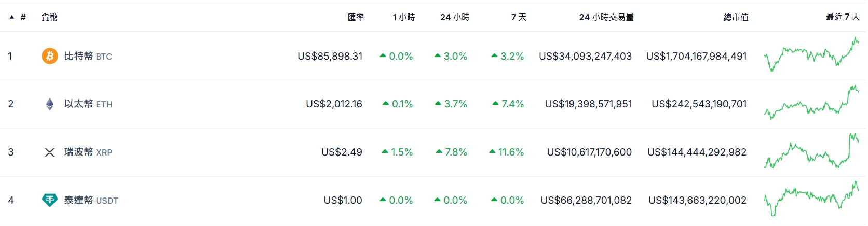
Task: Click the XRP logo icon
Action: 50,152
